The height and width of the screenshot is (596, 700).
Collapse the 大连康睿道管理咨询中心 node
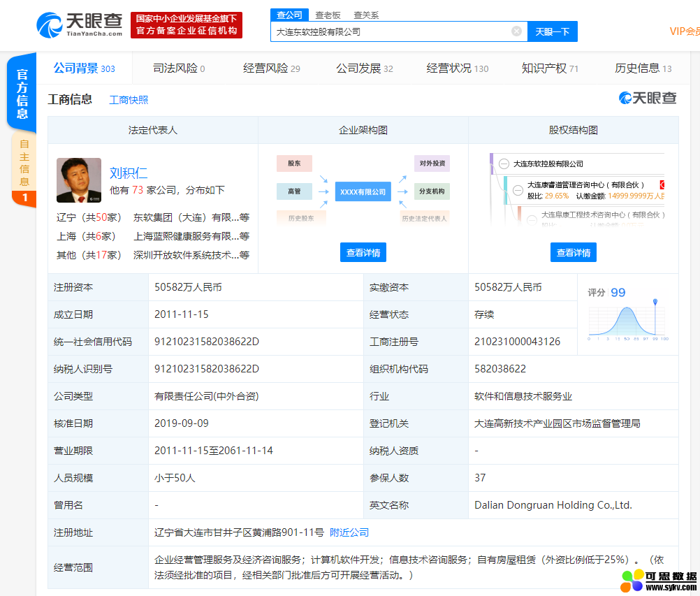click(518, 189)
